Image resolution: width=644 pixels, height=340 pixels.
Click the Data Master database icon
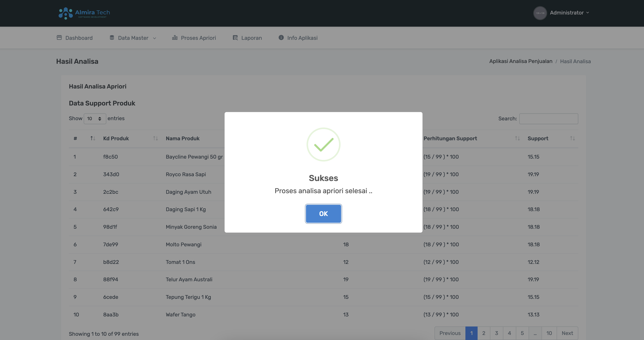112,37
